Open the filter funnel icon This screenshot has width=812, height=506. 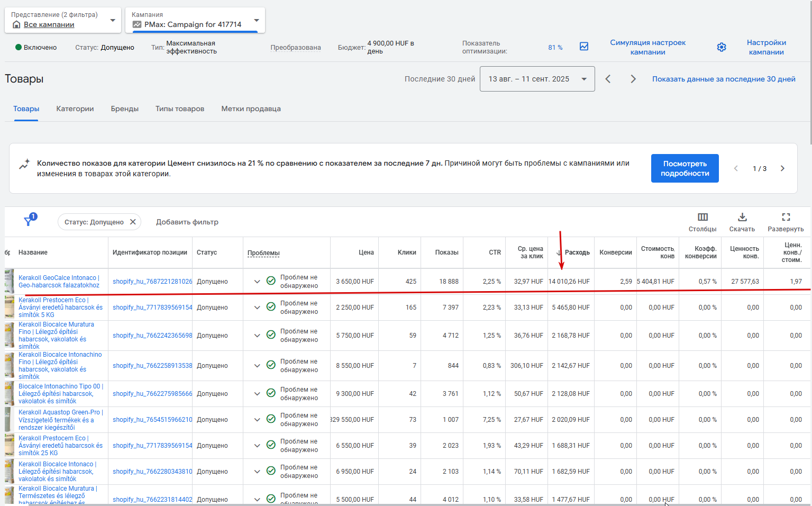(29, 222)
